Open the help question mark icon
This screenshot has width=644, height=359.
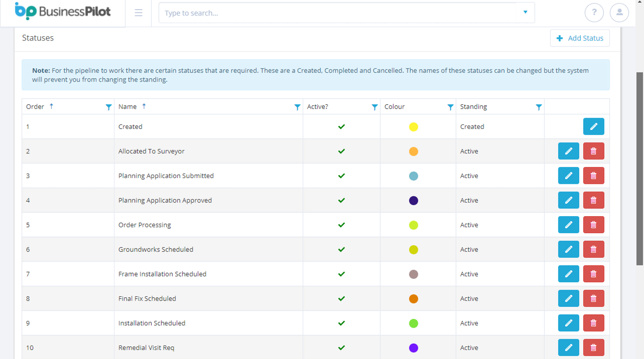594,13
